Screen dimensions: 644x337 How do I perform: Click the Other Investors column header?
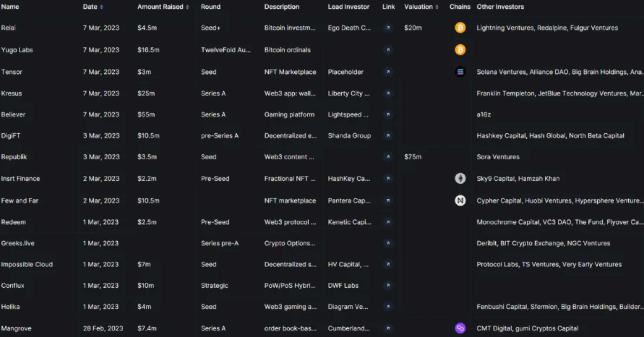[500, 7]
